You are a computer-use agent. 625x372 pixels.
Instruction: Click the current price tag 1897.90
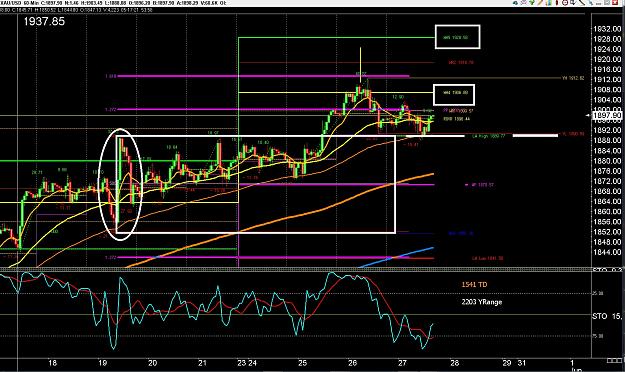pos(607,116)
